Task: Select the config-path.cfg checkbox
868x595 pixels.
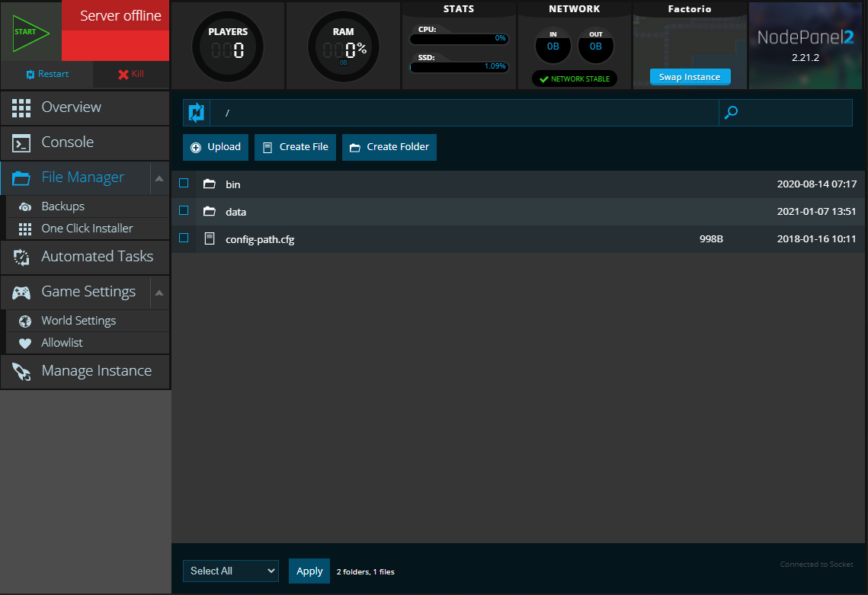Action: (184, 238)
